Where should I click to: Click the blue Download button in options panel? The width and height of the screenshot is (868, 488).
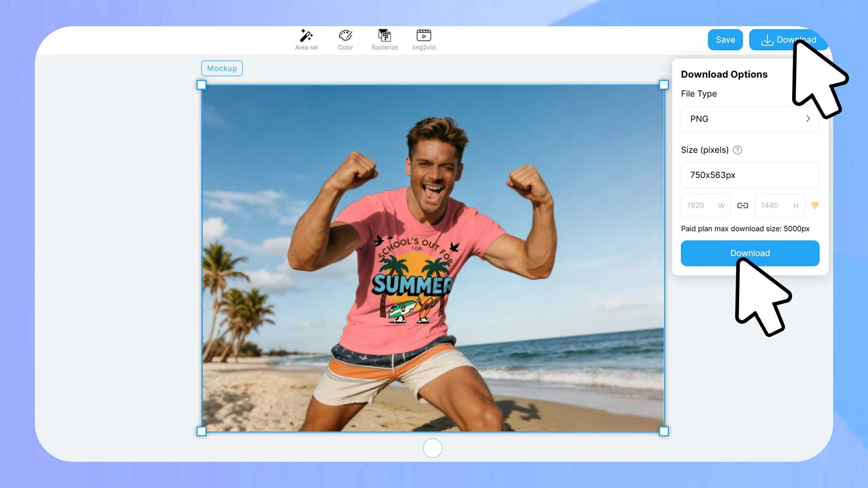click(750, 253)
